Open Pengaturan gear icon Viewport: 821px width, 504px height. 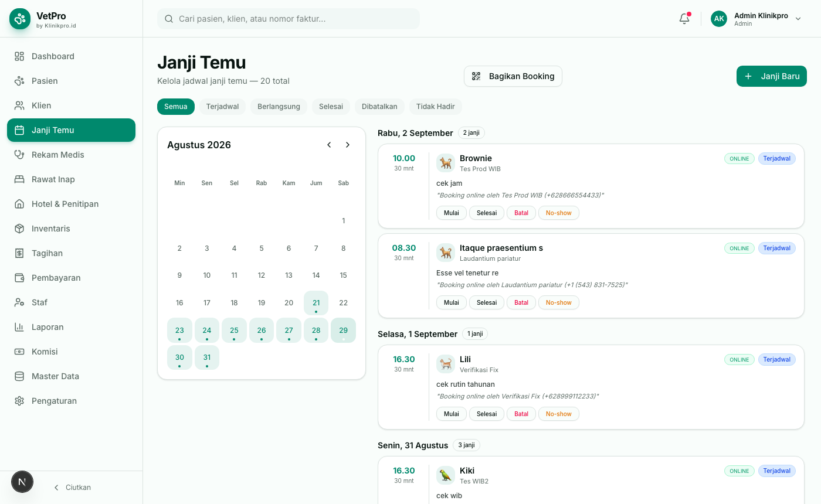click(x=19, y=401)
